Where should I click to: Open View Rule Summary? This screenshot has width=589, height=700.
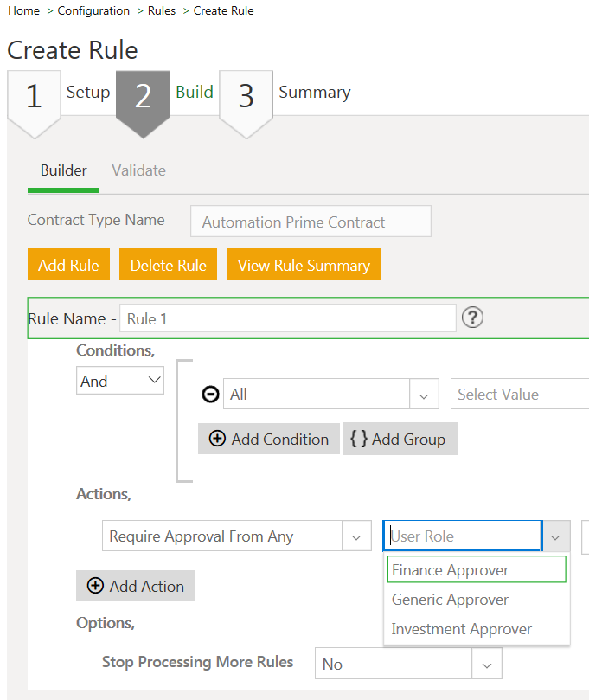[x=304, y=266]
